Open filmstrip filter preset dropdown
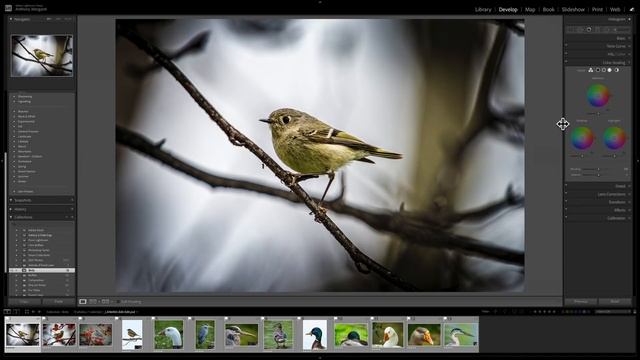This screenshot has height=360, width=640. (612, 311)
